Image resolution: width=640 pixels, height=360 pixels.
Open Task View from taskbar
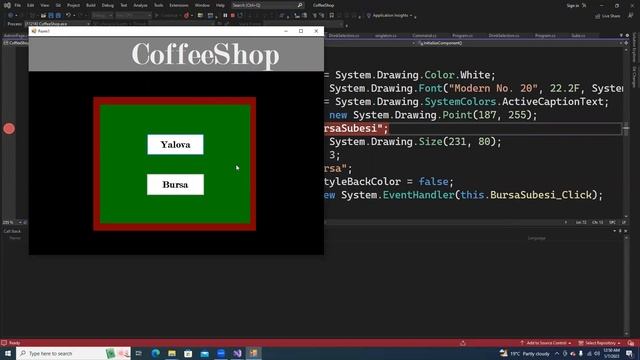coord(139,353)
